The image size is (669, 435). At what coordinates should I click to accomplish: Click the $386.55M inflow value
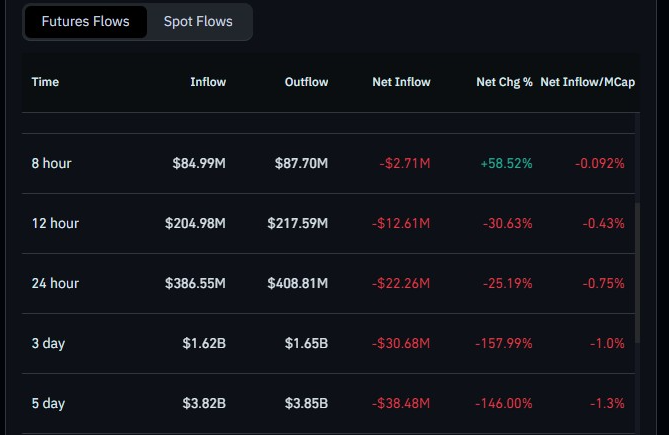[195, 284]
